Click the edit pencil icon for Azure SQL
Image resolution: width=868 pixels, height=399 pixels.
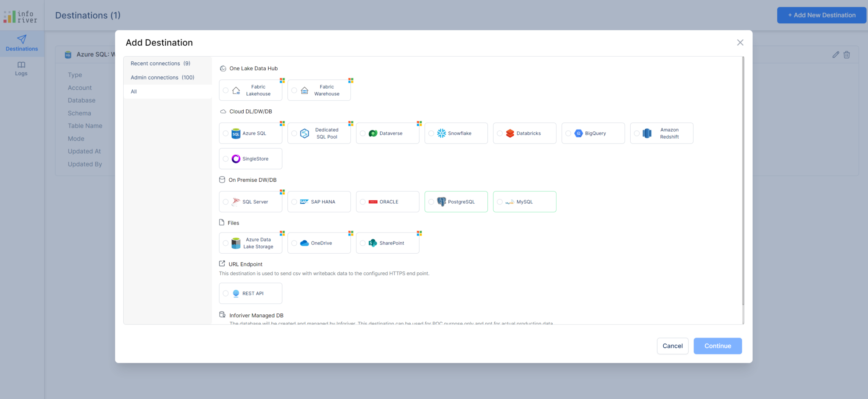pos(835,55)
